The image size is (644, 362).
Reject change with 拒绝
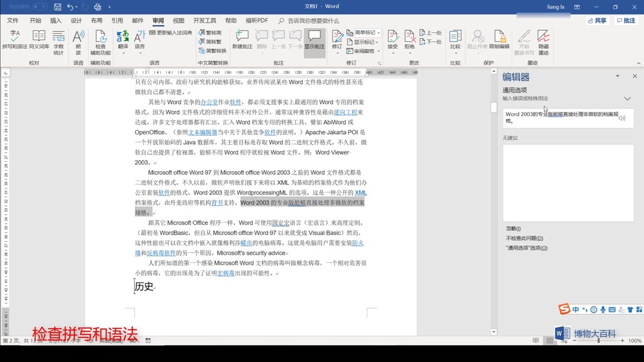tap(410, 42)
